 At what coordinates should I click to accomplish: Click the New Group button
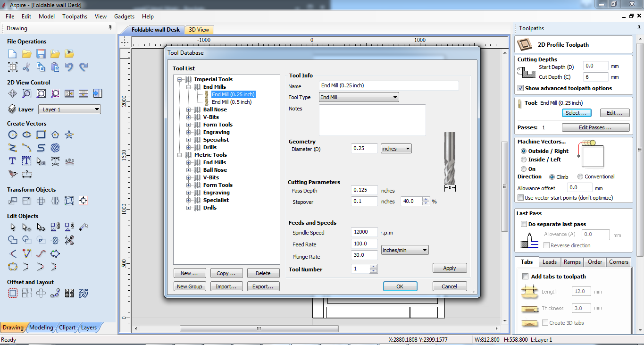tap(189, 286)
